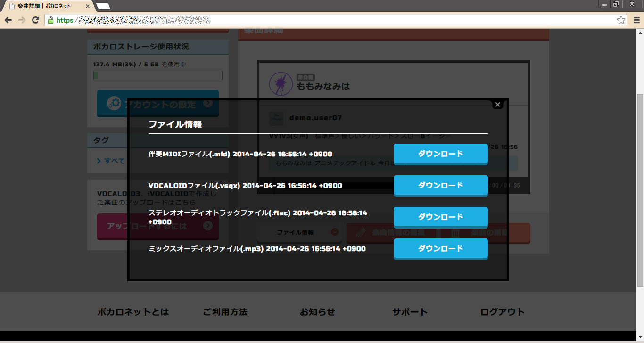
Task: Click the demo.user07 user thumbnail
Action: coord(276,118)
